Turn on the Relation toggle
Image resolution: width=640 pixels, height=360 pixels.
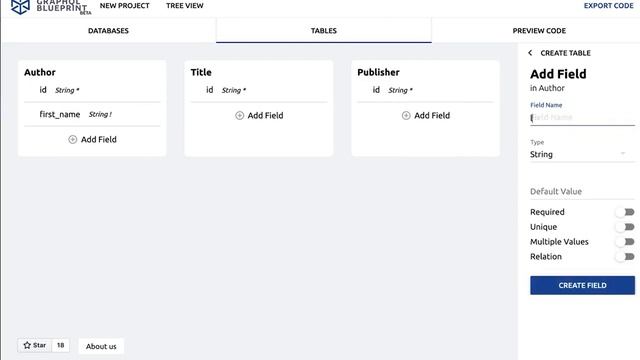click(625, 257)
